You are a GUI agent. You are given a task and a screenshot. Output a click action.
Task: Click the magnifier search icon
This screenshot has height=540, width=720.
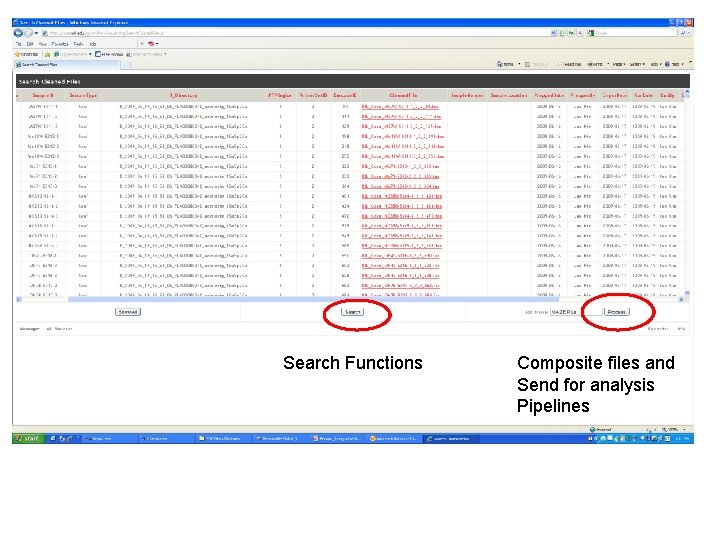[x=683, y=33]
